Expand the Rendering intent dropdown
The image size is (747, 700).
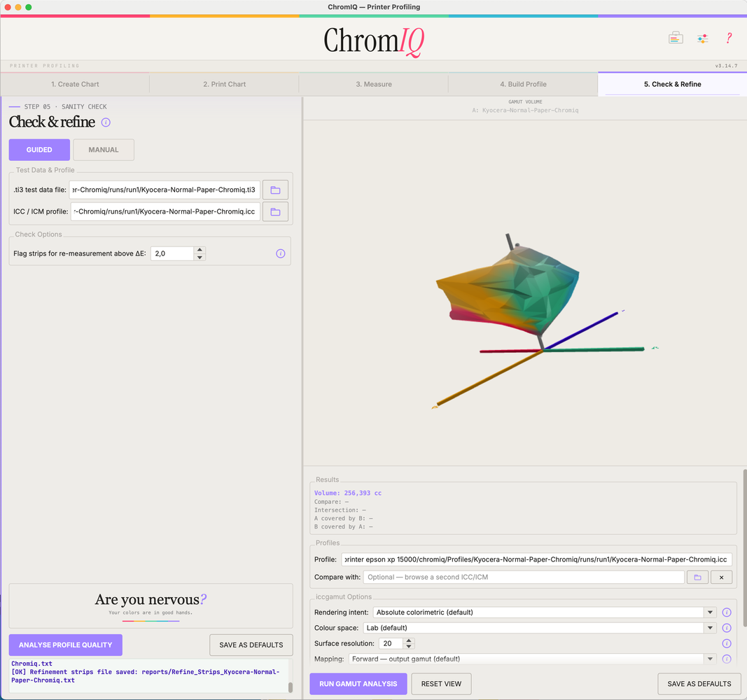coord(710,612)
